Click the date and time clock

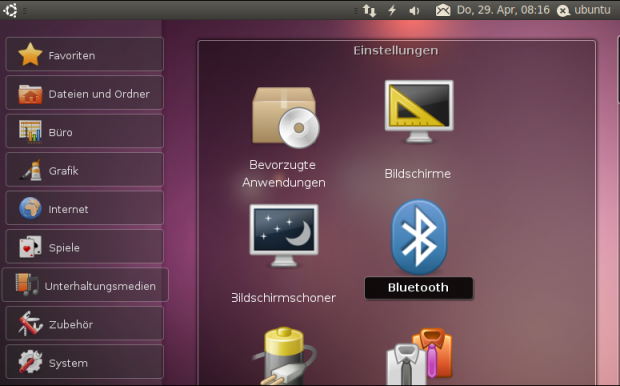[503, 10]
